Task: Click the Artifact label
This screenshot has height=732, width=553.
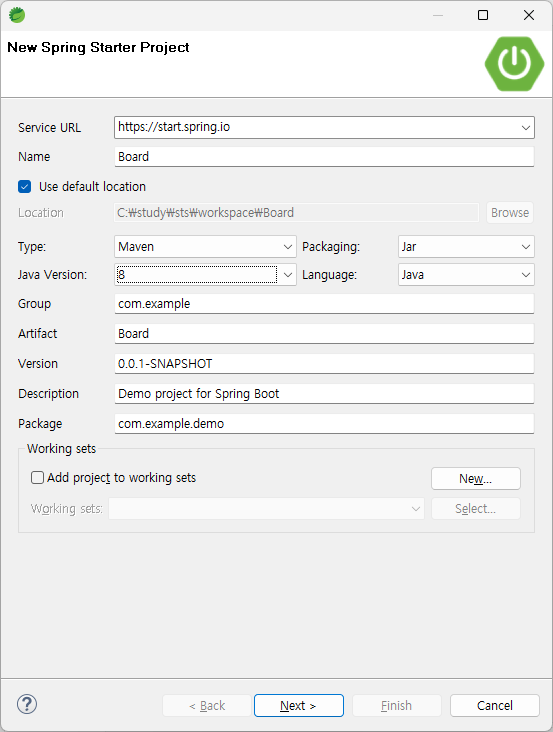Action: pyautogui.click(x=37, y=333)
